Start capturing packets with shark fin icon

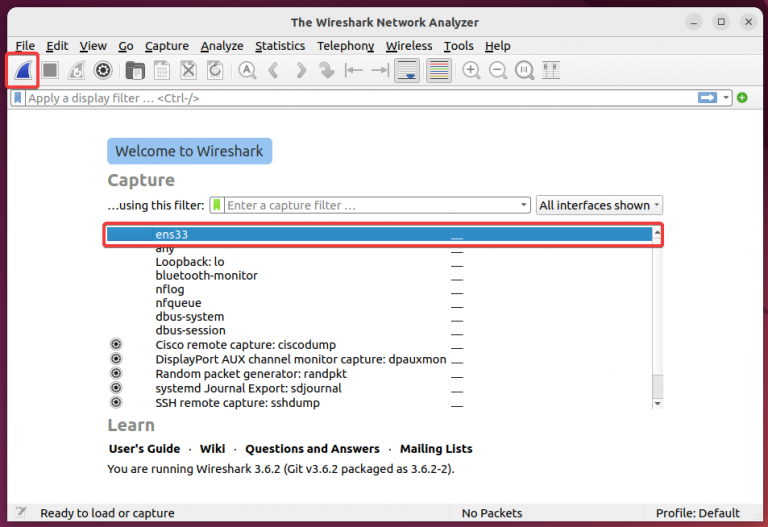pos(23,70)
